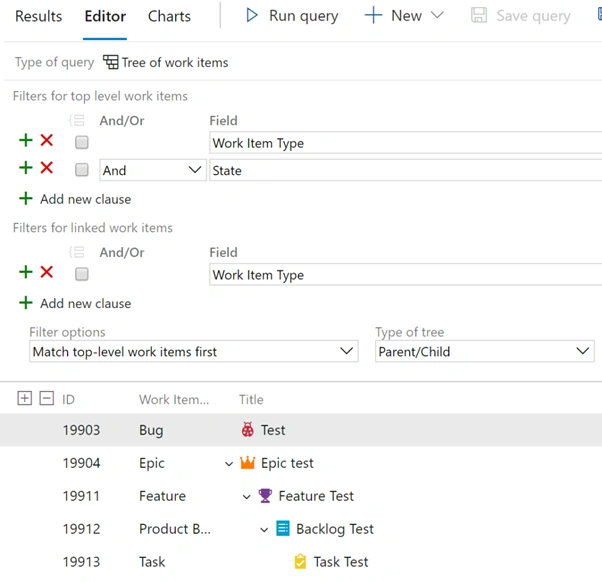Open the Match top-level work items first dropdown

point(194,351)
